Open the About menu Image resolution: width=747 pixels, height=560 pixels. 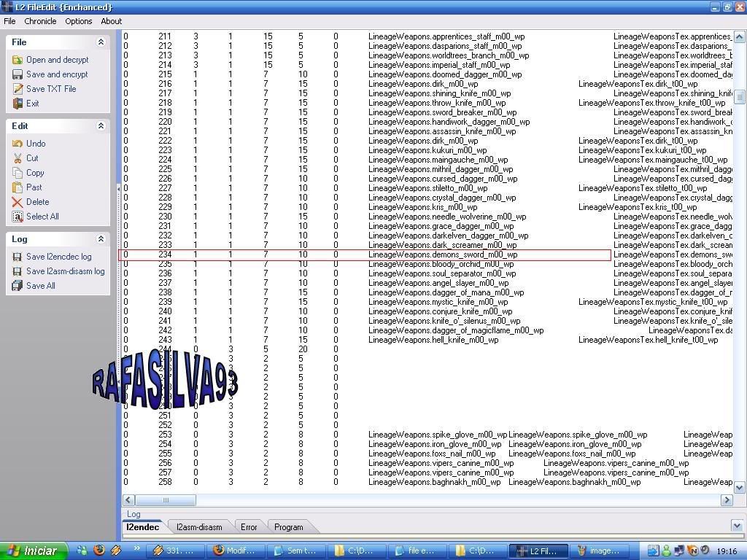(x=111, y=21)
